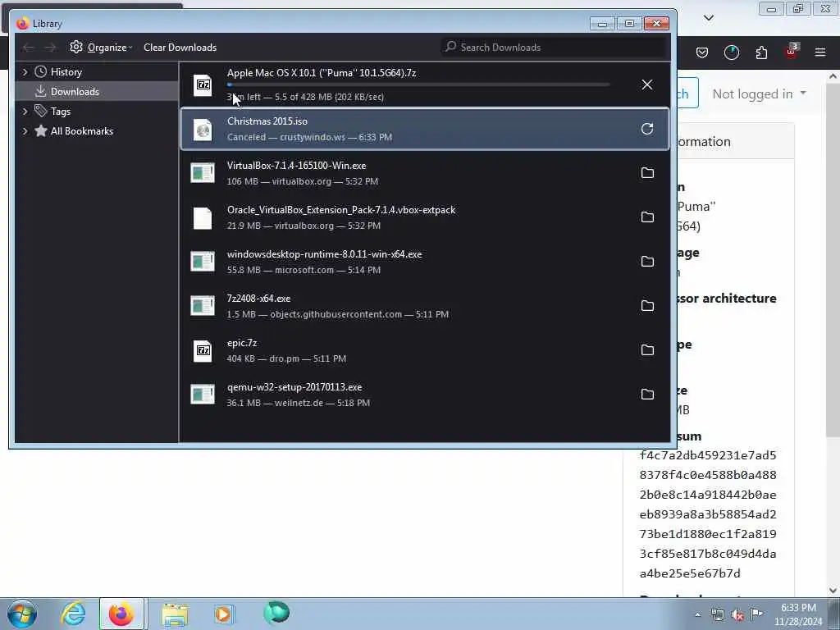Click the blank Extension Pack file icon
The height and width of the screenshot is (630, 840).
coord(203,217)
